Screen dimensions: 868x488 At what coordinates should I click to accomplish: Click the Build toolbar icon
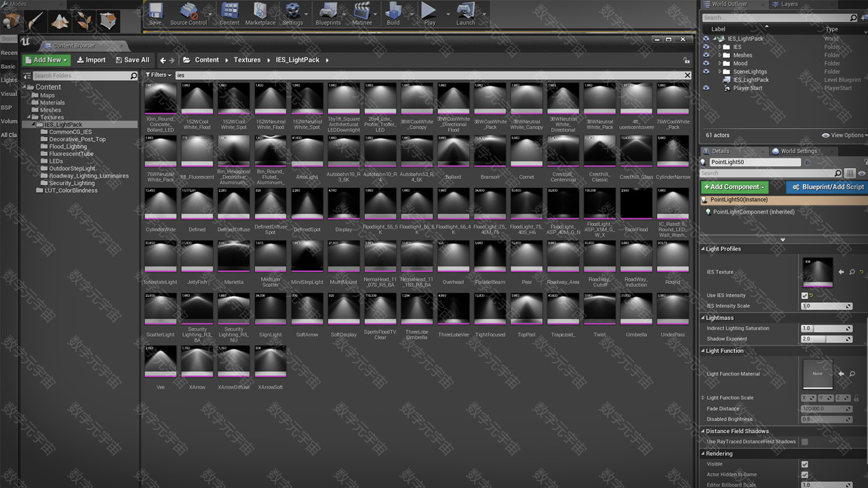click(x=393, y=14)
